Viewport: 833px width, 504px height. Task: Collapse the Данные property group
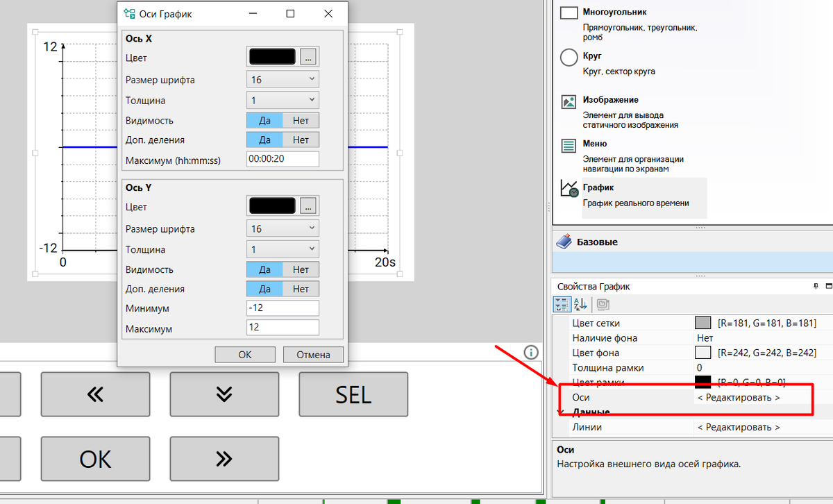coord(561,412)
